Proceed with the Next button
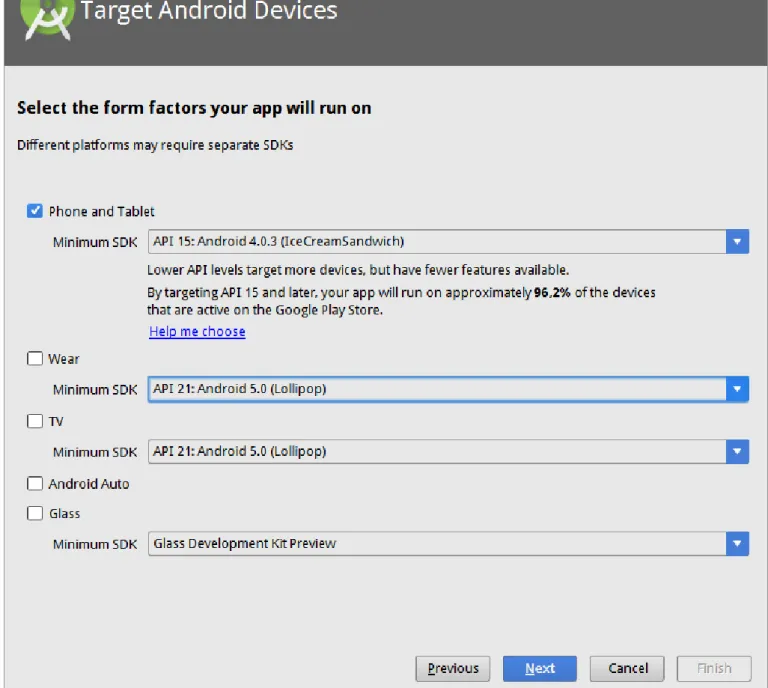The image size is (768, 688). (540, 668)
